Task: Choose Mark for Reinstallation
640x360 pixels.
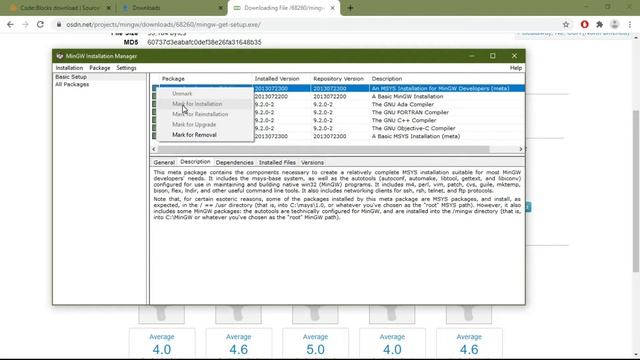Action: pos(200,114)
